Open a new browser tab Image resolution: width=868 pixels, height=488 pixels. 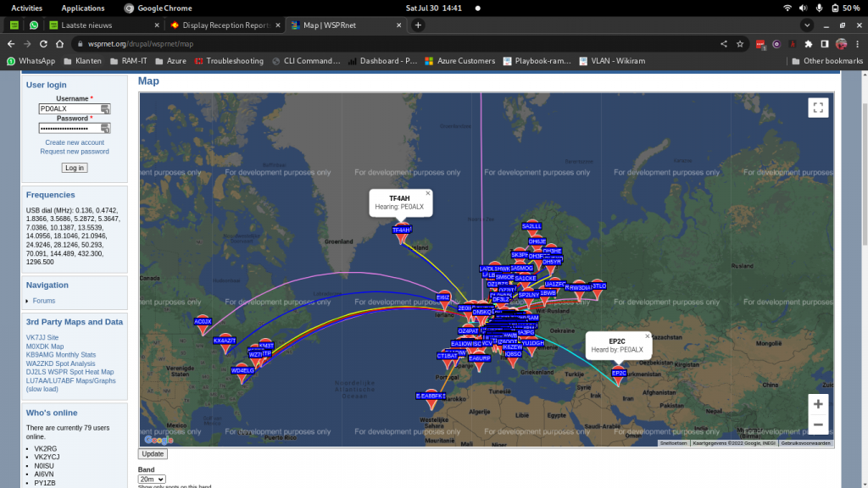pyautogui.click(x=418, y=25)
